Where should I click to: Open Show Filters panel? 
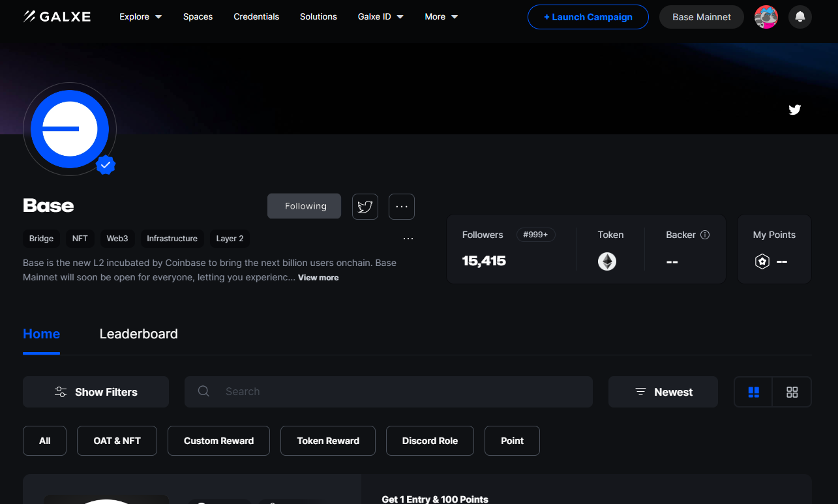pyautogui.click(x=96, y=392)
